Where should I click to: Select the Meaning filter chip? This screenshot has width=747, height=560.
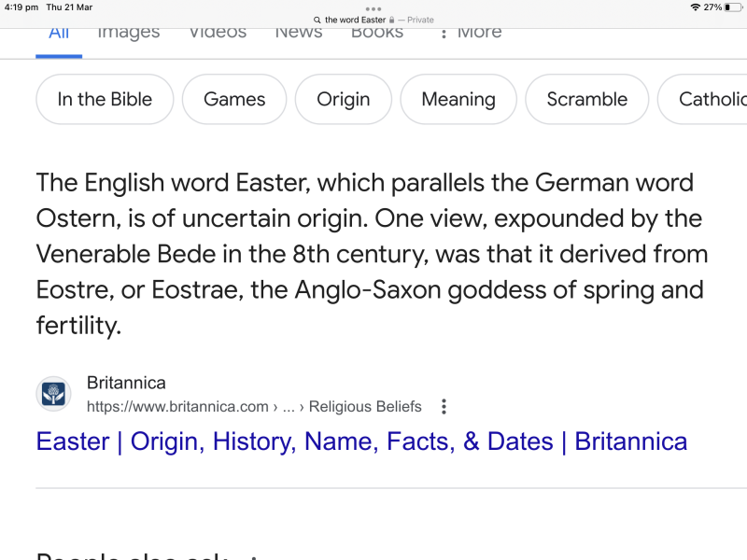[458, 99]
